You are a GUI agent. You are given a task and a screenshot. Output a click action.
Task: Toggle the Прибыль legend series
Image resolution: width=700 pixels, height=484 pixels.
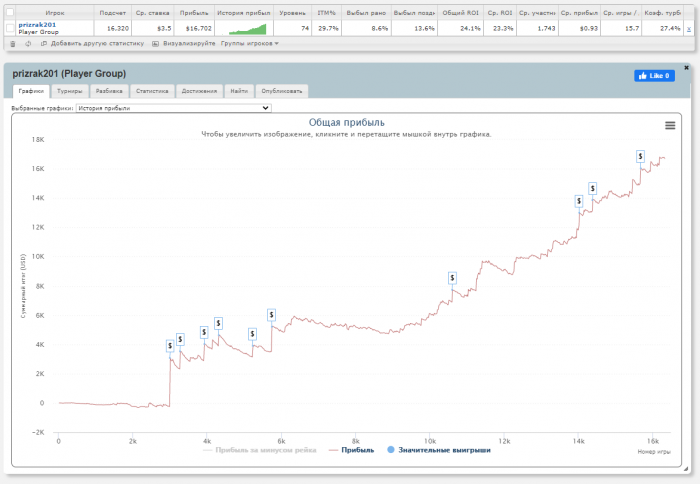tap(351, 450)
